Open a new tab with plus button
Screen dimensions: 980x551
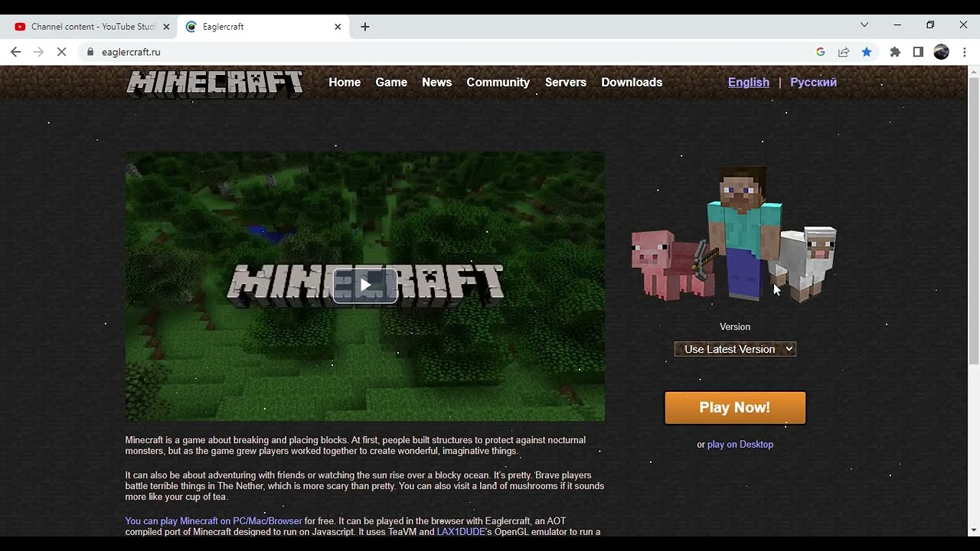(365, 27)
